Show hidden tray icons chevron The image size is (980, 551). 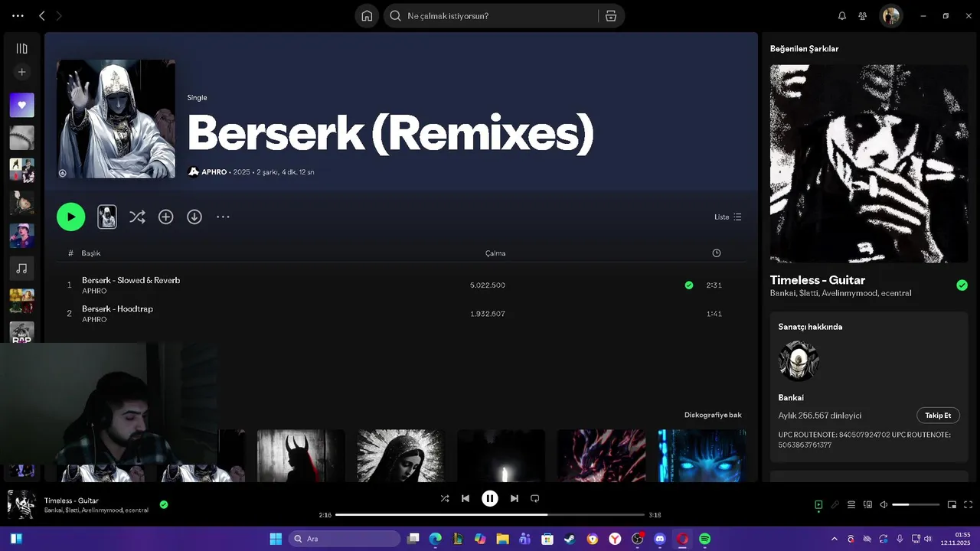[834, 539]
